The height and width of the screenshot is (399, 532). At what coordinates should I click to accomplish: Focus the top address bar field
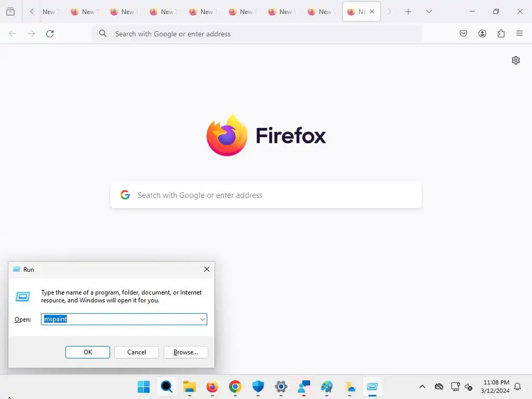pos(257,34)
